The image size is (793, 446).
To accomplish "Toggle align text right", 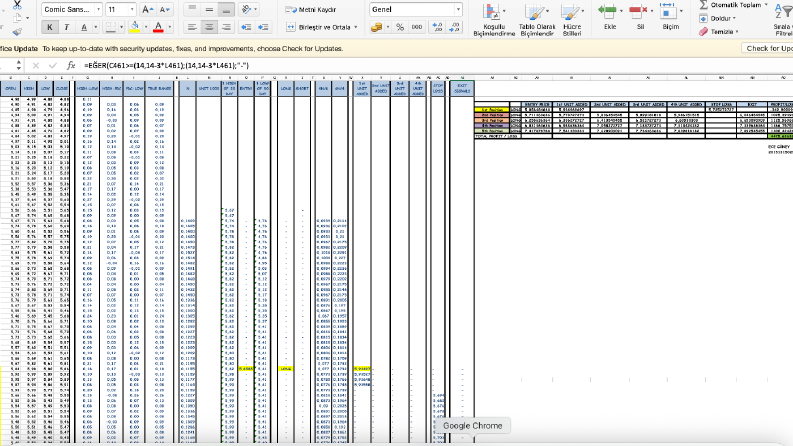I will (226, 27).
